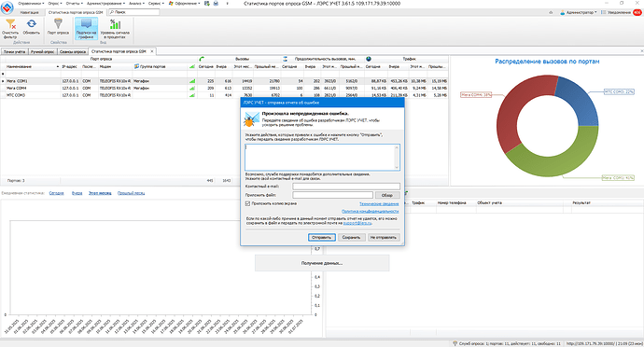Click the Обзор browse button

(x=387, y=195)
